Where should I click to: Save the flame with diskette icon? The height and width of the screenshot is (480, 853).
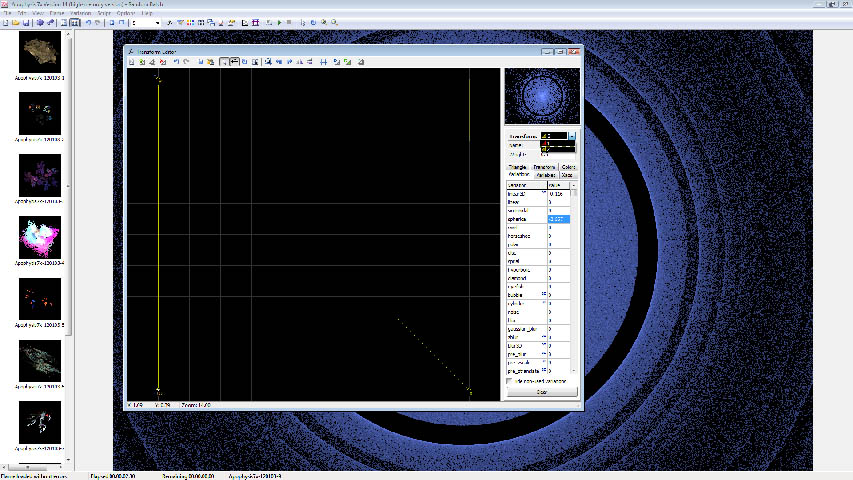(26, 23)
